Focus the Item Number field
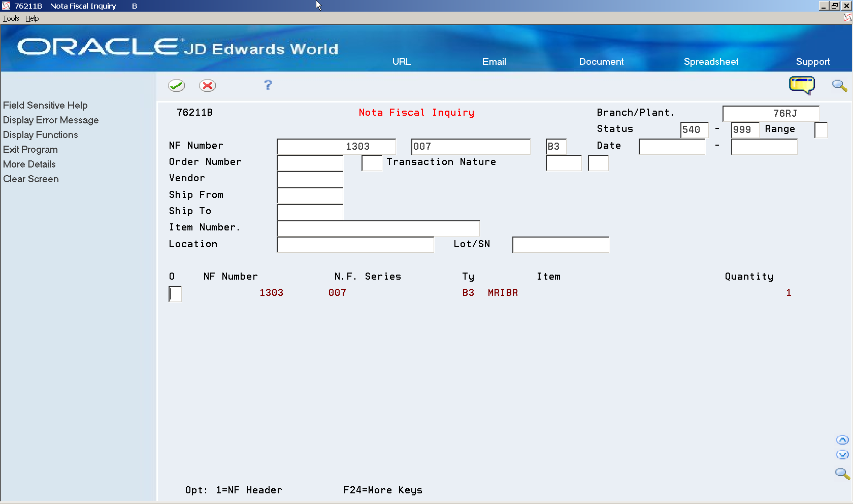The width and height of the screenshot is (853, 504). click(378, 228)
